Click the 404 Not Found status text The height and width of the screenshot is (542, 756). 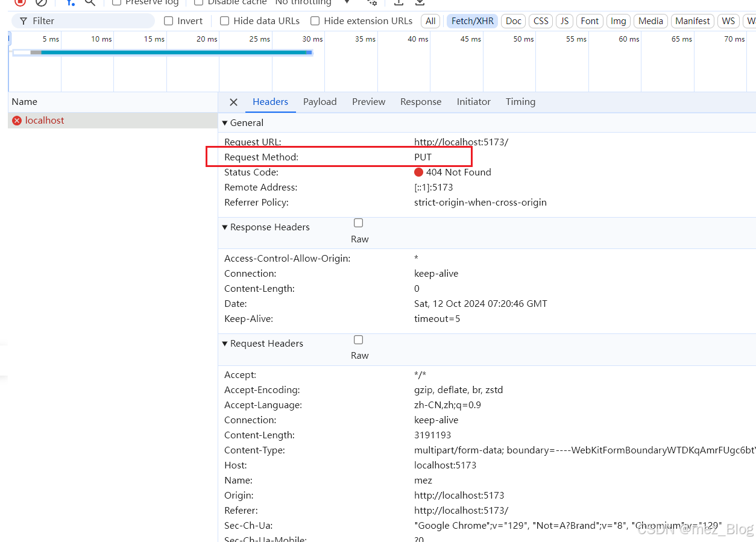[459, 172]
